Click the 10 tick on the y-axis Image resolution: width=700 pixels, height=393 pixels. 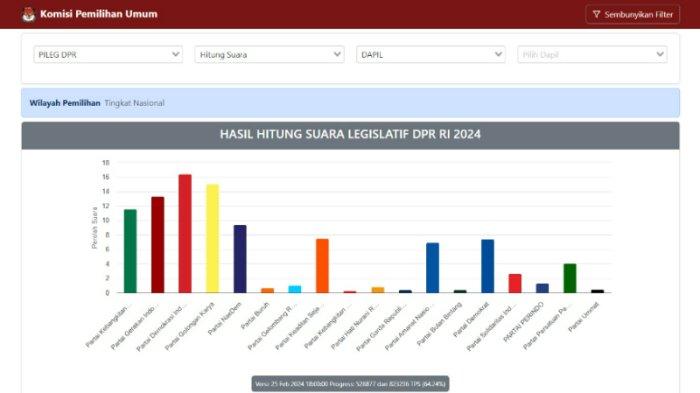click(x=106, y=220)
